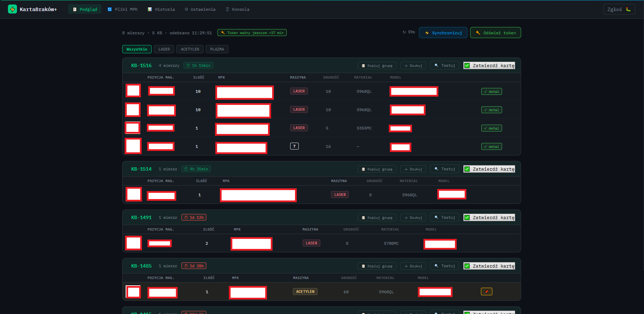Screen dimensions: 644x314
Task: Click the KB-1485 card title
Action: point(141,266)
